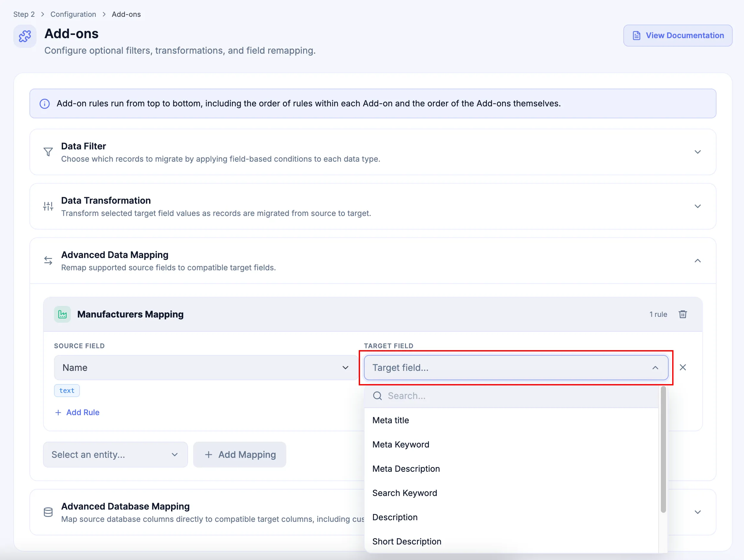
Task: Choose Meta Description from target list
Action: click(511, 468)
